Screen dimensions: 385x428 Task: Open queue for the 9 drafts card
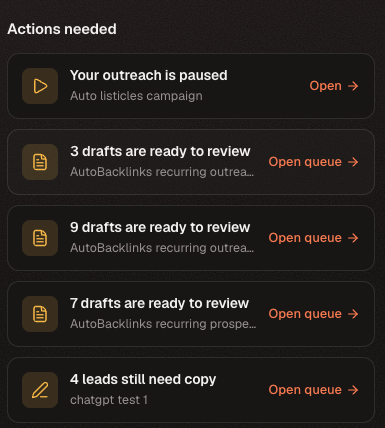click(x=314, y=238)
